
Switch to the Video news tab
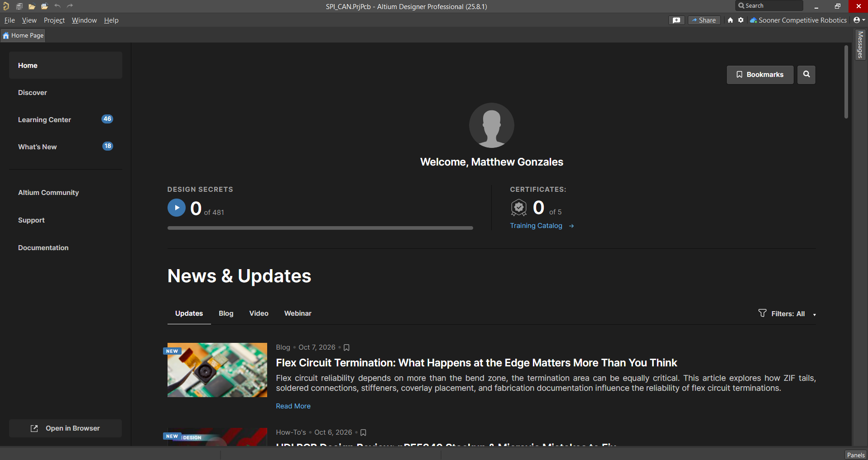(259, 313)
